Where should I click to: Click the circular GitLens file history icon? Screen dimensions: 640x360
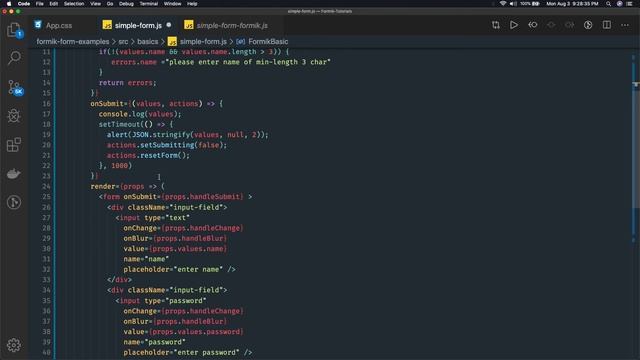pos(588,25)
